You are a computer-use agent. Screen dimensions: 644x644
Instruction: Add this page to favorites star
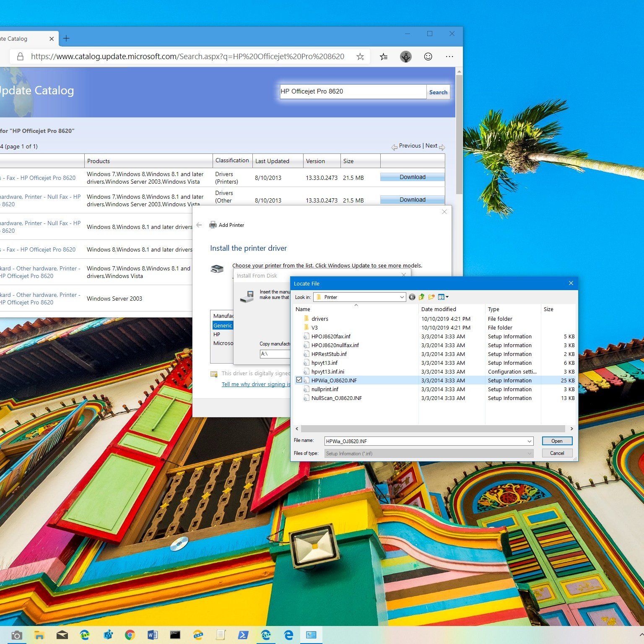360,57
